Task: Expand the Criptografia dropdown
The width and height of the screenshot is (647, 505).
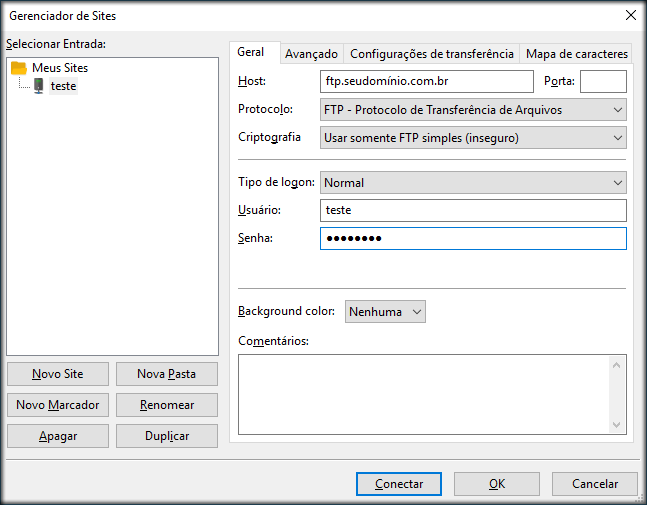Action: (473, 137)
